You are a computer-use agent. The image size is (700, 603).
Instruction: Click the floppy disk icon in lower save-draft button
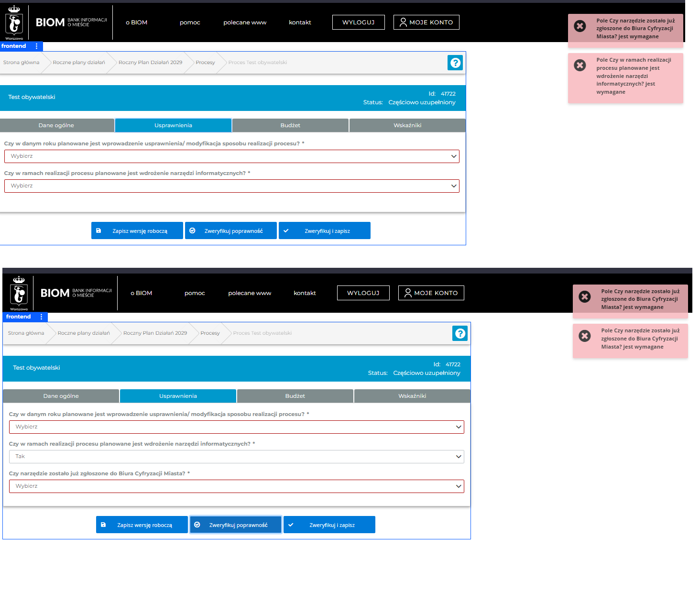tap(103, 525)
